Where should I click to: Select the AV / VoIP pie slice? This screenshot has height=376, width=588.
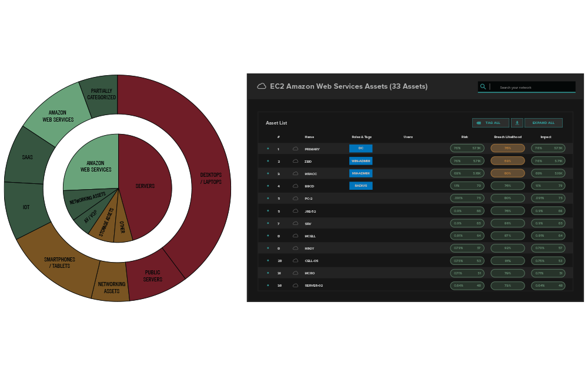[91, 216]
